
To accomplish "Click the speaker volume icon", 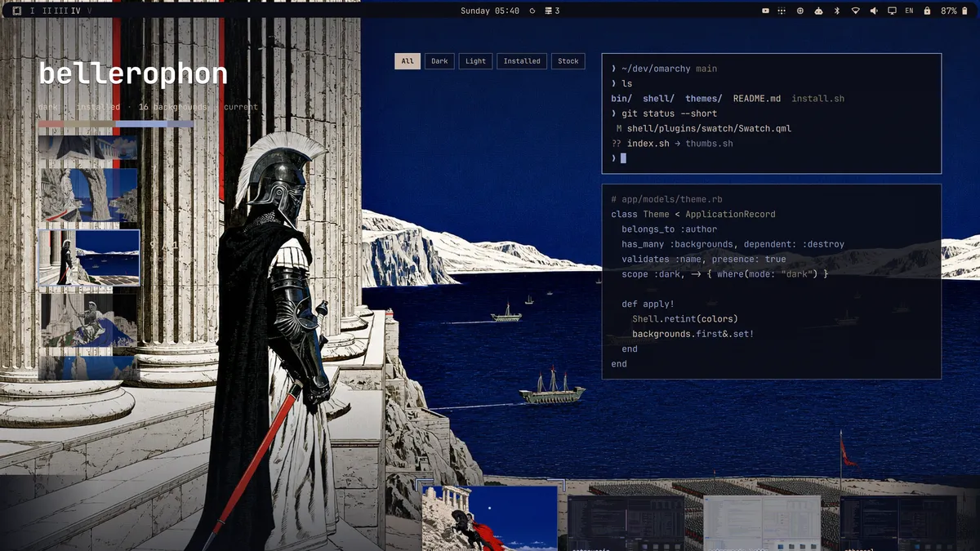I will tap(874, 11).
